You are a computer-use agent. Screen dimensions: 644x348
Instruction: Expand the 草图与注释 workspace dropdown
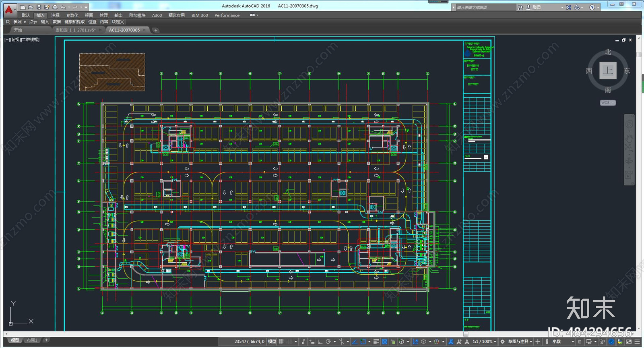pyautogui.click(x=520, y=342)
